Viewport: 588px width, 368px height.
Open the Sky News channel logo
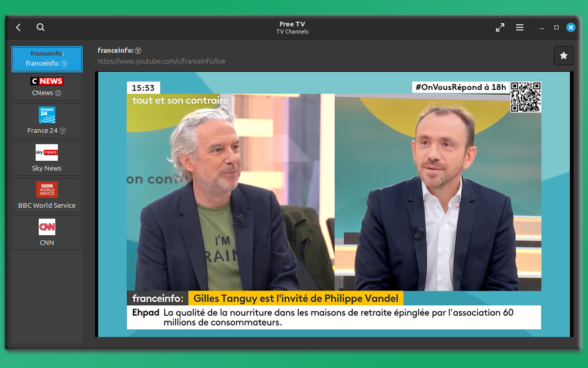tap(47, 152)
